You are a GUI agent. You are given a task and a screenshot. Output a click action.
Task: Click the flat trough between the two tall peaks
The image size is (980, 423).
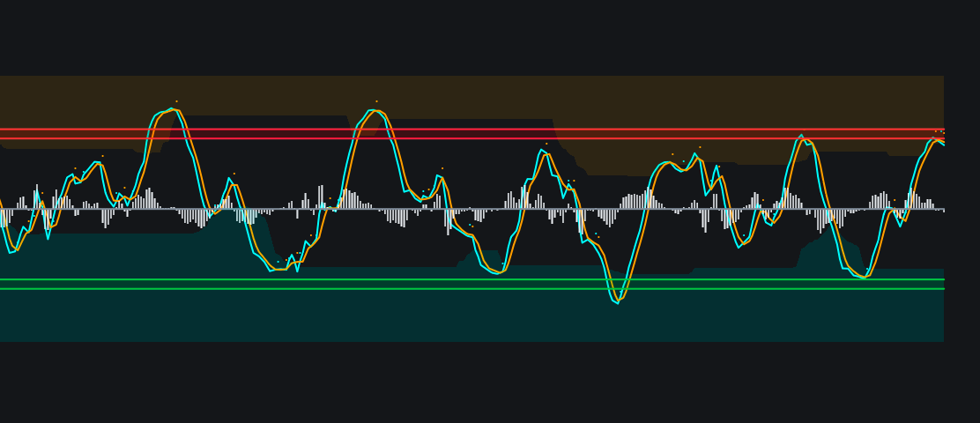[x=280, y=270]
